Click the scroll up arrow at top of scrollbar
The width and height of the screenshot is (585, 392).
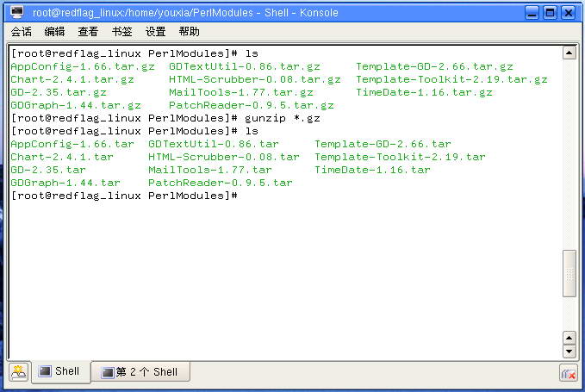click(x=569, y=53)
